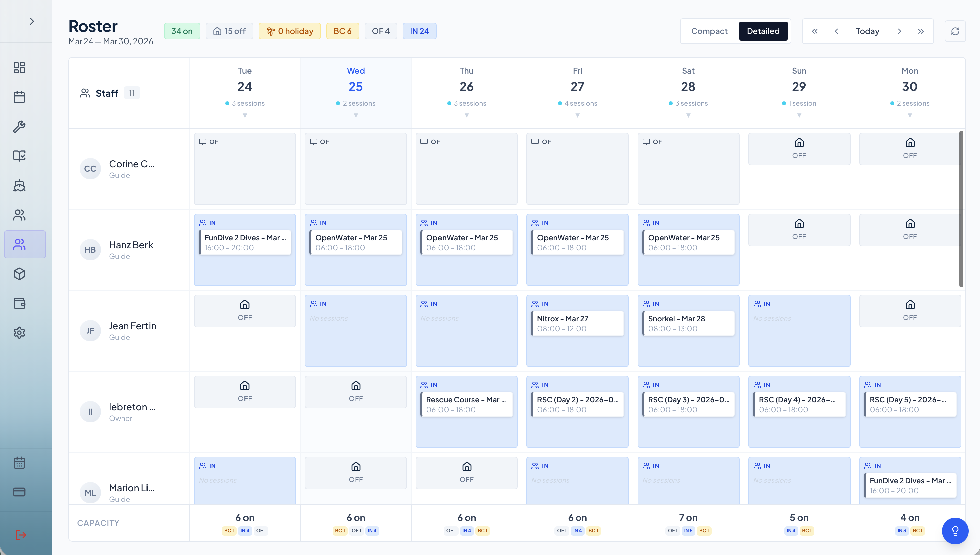Open lebreton Owner staff row
980x555 pixels.
[129, 412]
